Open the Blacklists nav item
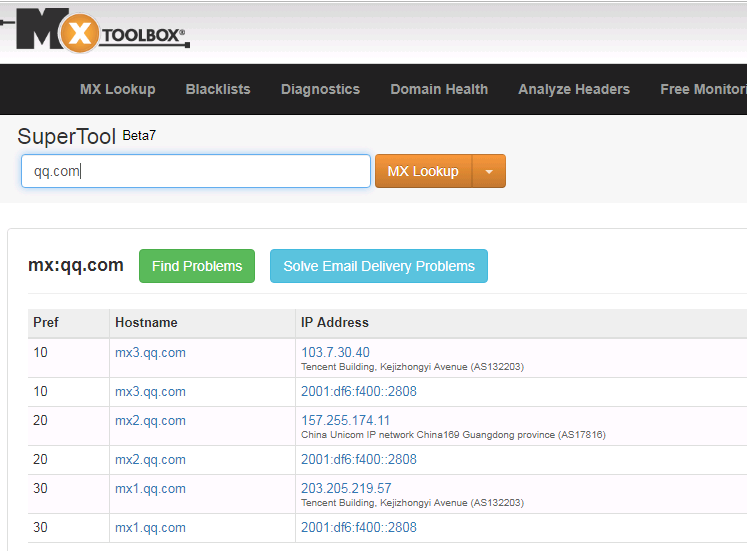 point(218,89)
